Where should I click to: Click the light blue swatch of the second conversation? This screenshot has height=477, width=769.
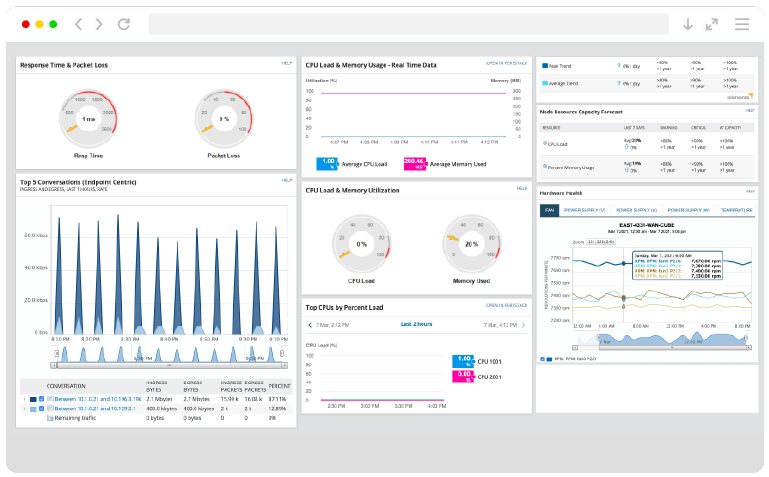pyautogui.click(x=33, y=409)
